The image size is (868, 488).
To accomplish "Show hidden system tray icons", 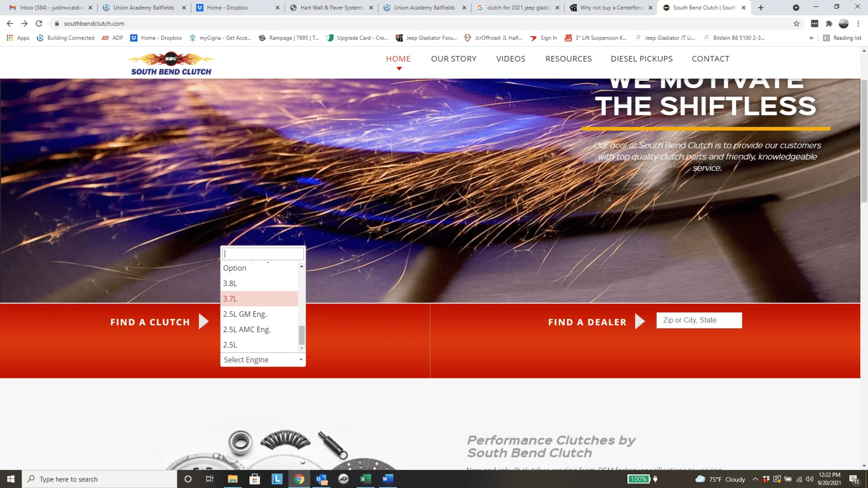I will [755, 479].
